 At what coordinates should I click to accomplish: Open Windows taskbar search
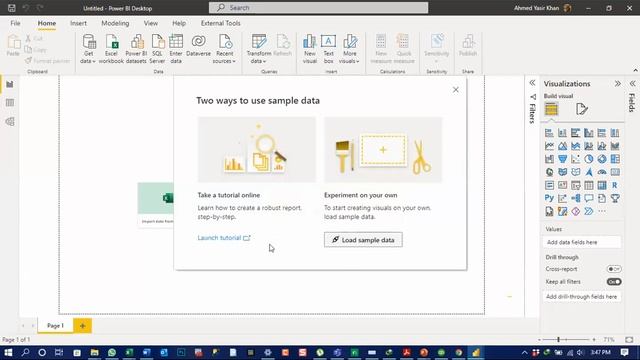(25, 352)
